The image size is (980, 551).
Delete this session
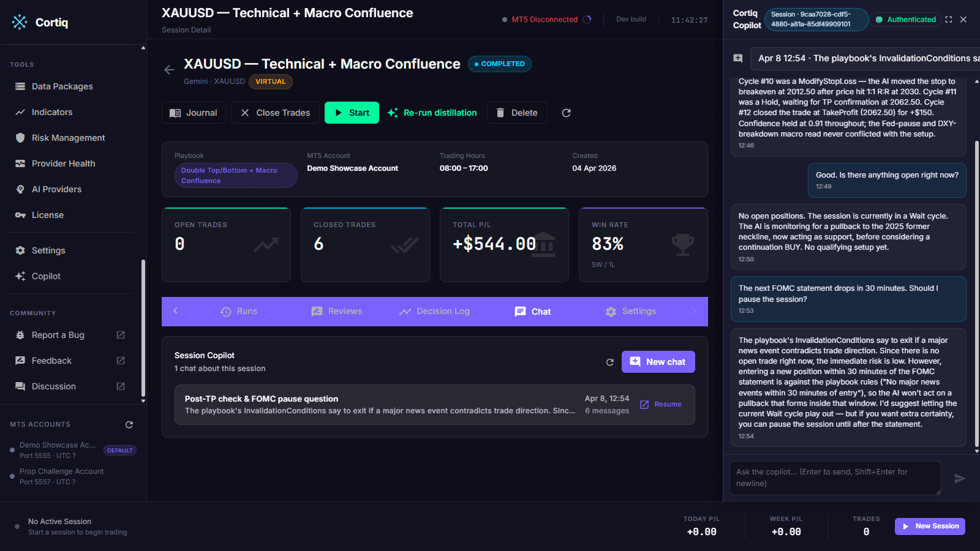(517, 113)
